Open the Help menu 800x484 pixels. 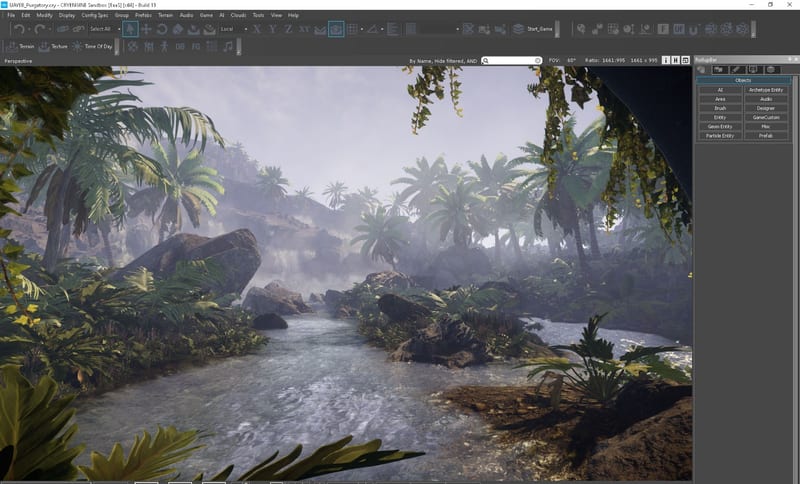pyautogui.click(x=293, y=15)
